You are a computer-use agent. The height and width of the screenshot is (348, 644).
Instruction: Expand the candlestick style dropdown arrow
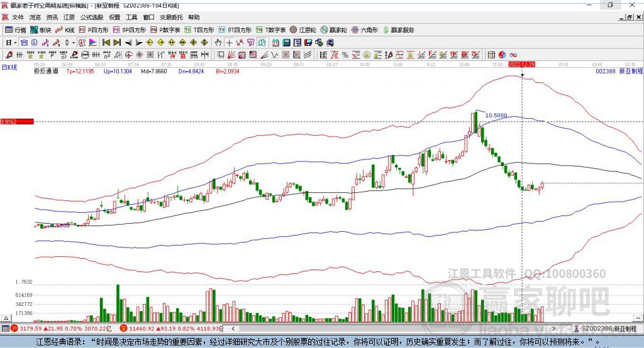(73, 43)
